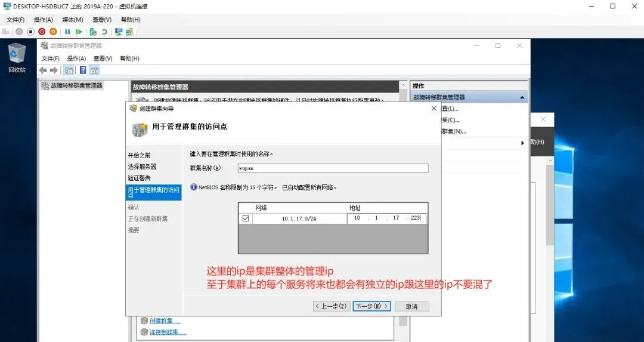This screenshot has width=644, height=342.
Task: Open VM connection 操作(A) menu
Action: (44, 20)
